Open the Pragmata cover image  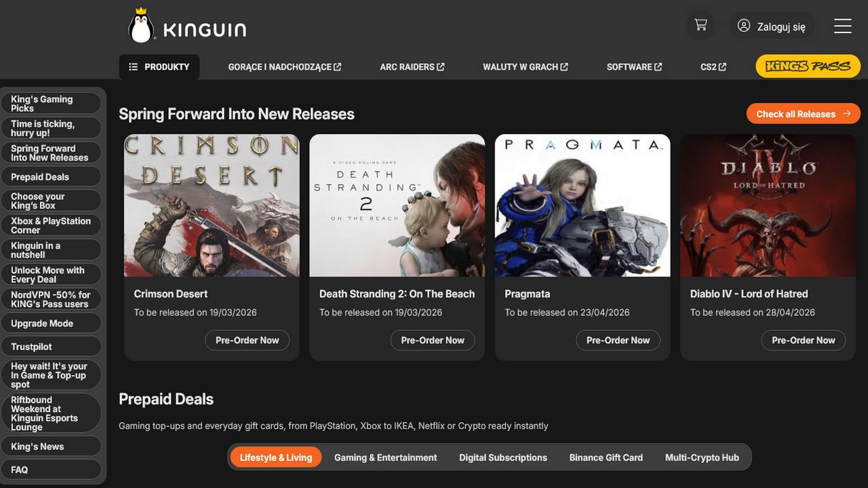point(583,205)
